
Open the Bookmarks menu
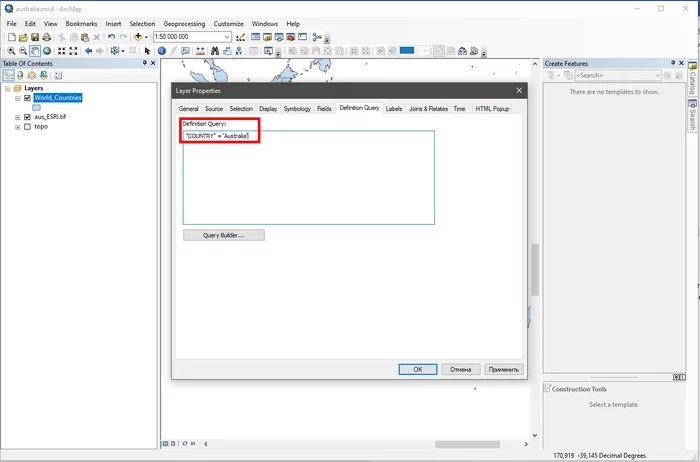81,24
